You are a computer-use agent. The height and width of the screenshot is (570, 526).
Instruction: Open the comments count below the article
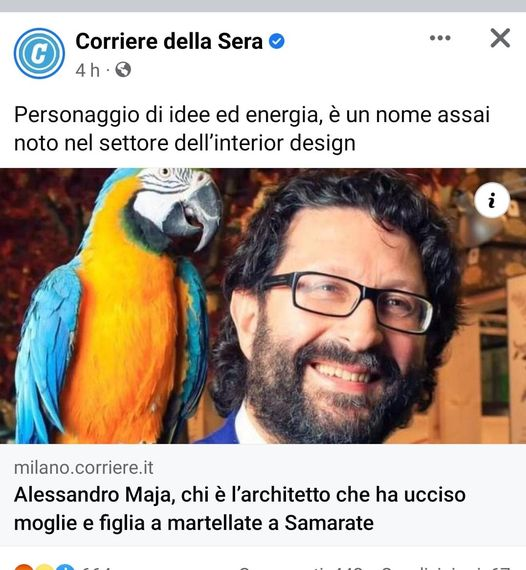point(301,568)
